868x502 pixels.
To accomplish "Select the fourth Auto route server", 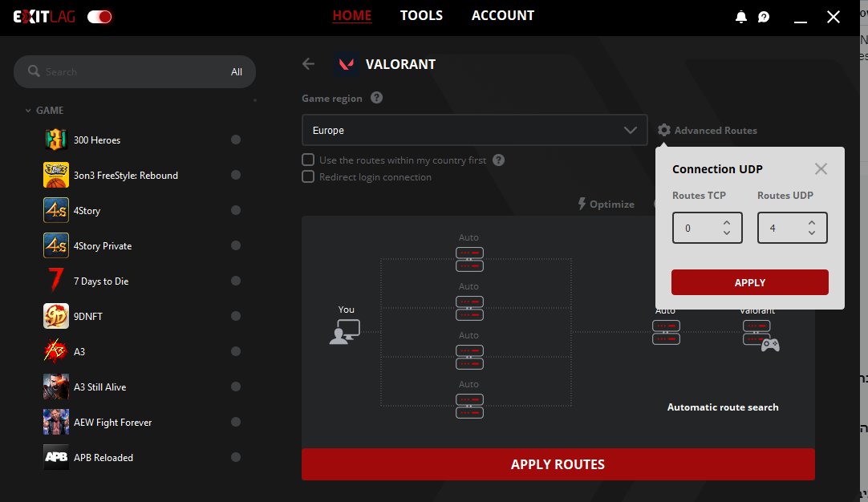I will point(469,406).
